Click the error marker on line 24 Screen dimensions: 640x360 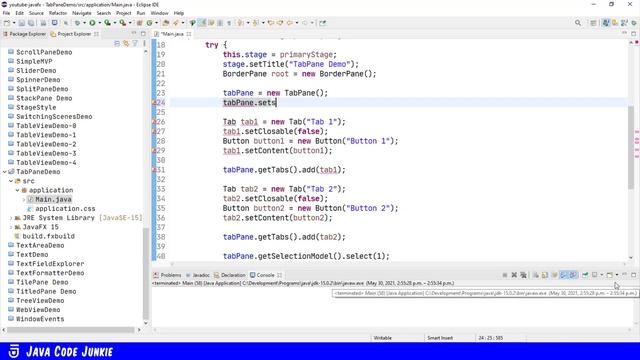(x=154, y=102)
